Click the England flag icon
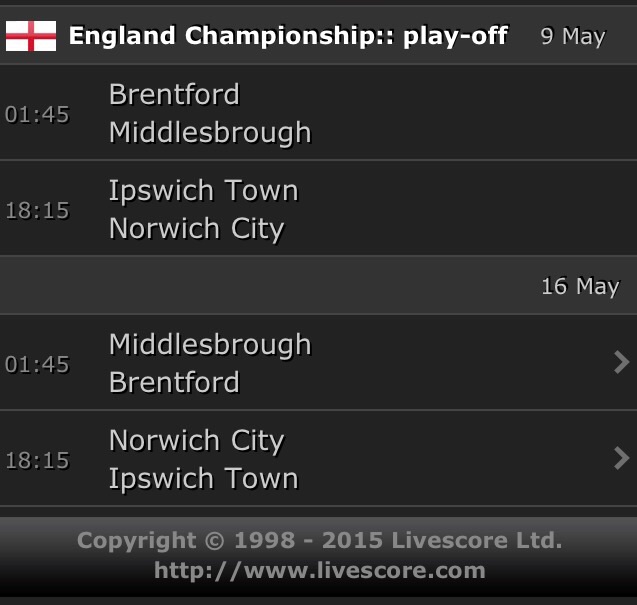 tap(31, 37)
